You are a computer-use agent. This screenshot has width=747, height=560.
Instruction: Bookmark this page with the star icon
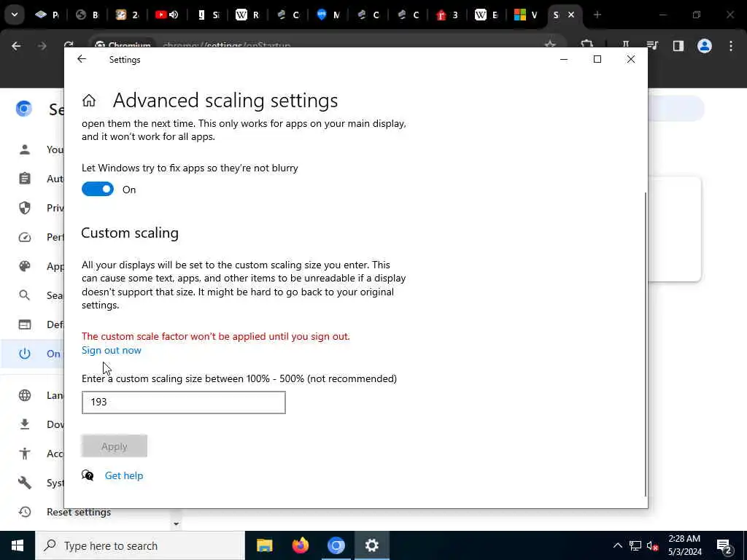click(x=550, y=44)
